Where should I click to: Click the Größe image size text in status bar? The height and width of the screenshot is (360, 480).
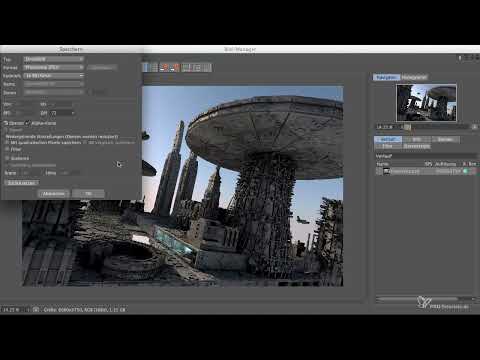coord(85,310)
